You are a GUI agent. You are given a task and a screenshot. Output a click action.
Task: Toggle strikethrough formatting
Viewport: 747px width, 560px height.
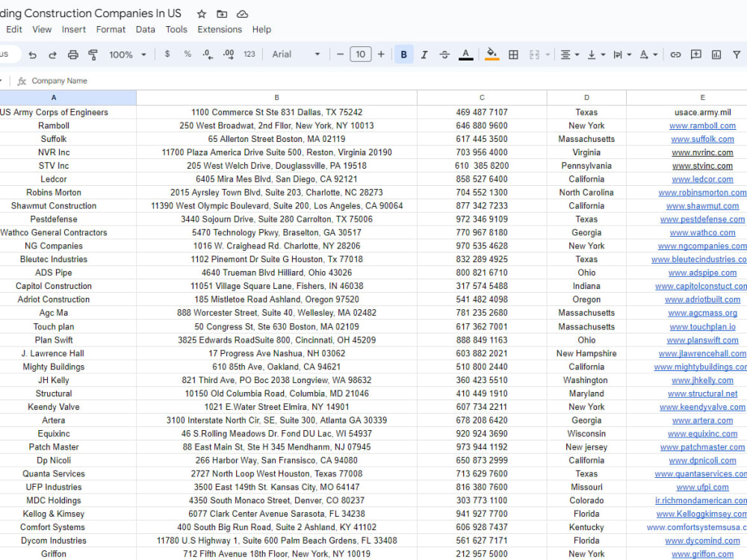click(444, 55)
